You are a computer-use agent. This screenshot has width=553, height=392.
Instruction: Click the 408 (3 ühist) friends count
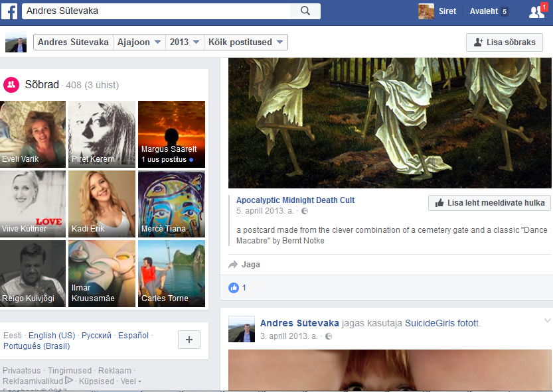click(92, 85)
